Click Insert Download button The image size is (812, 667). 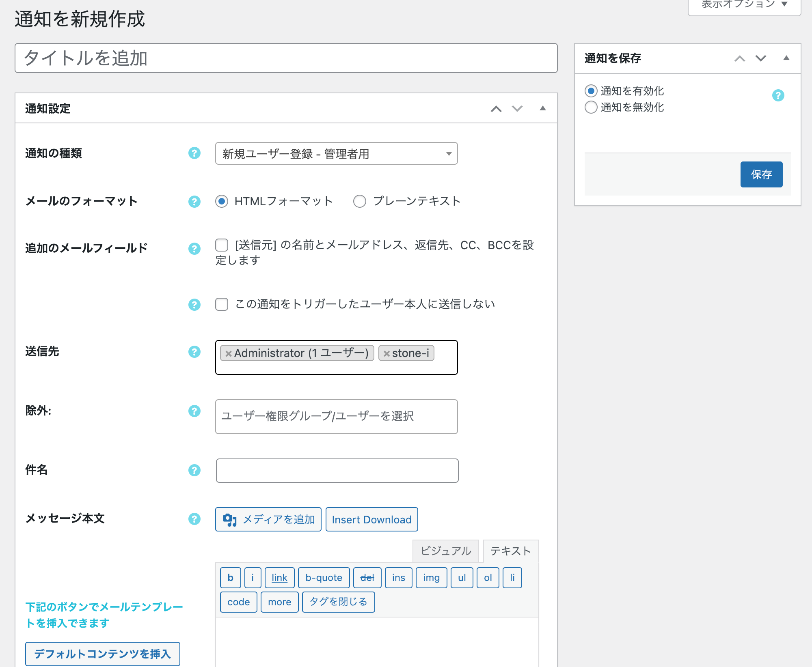371,519
